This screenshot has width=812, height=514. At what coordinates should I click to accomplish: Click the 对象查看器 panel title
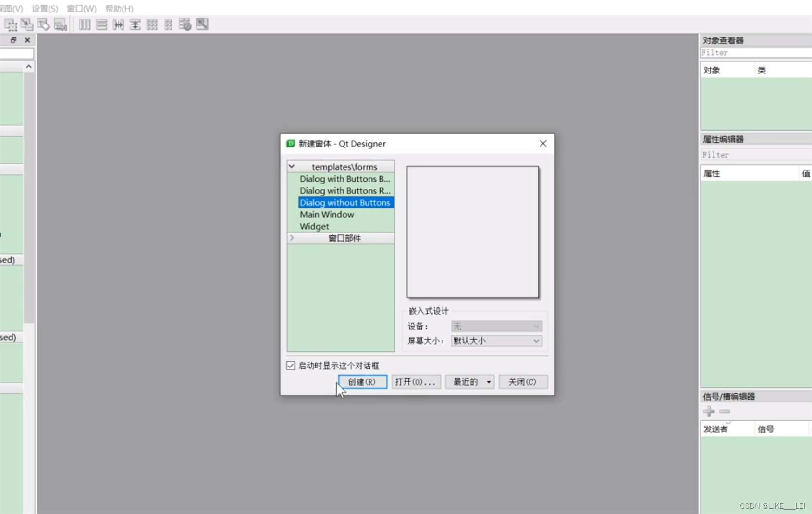(723, 40)
